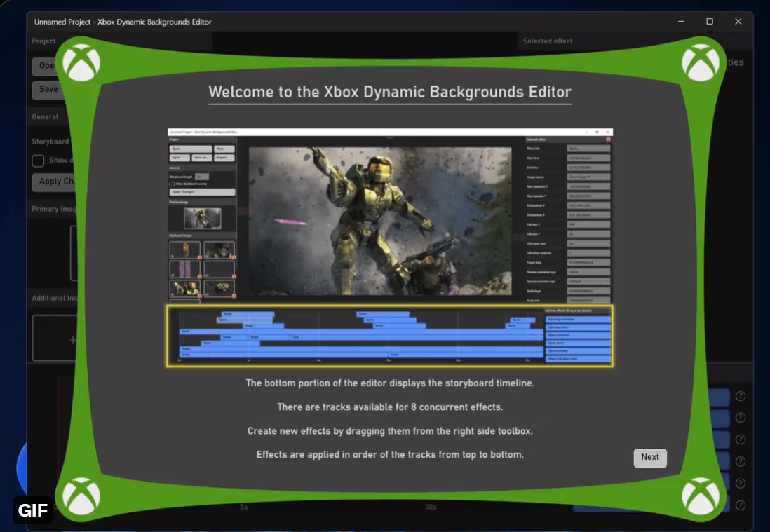Click the 10s marker on the timeline
The image size is (770, 532).
click(431, 507)
